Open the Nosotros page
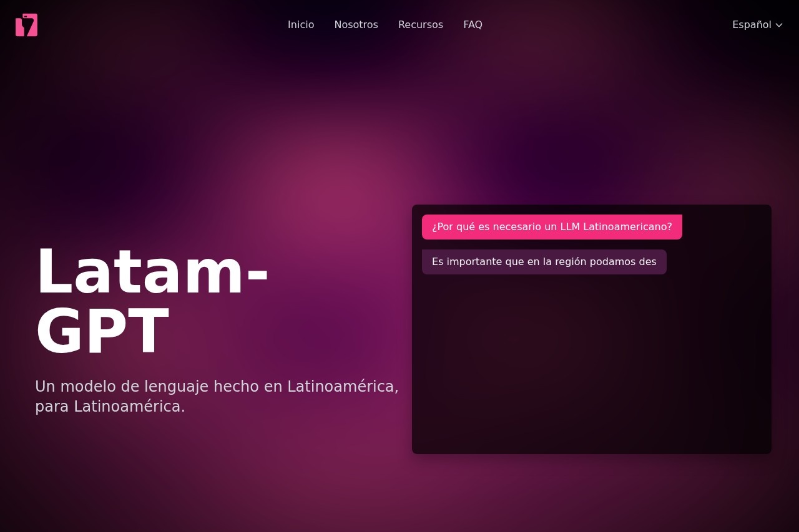Screen dimensions: 799x532 [356, 25]
